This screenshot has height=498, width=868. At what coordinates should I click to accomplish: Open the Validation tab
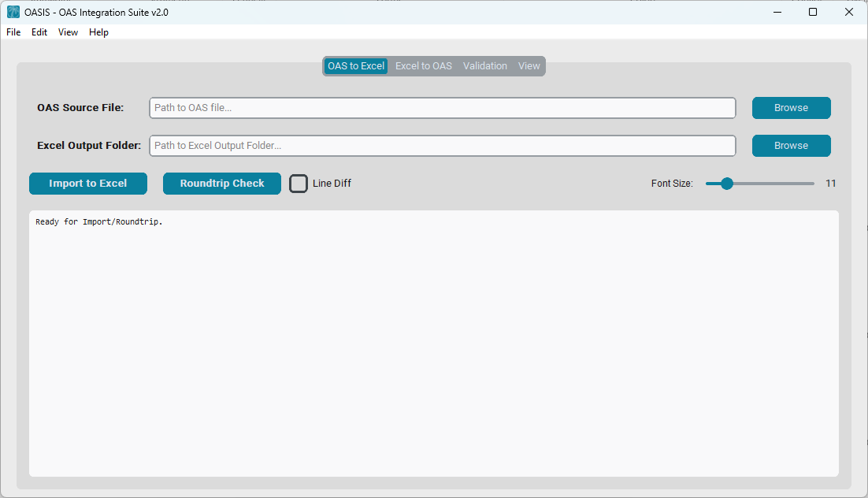pos(484,65)
